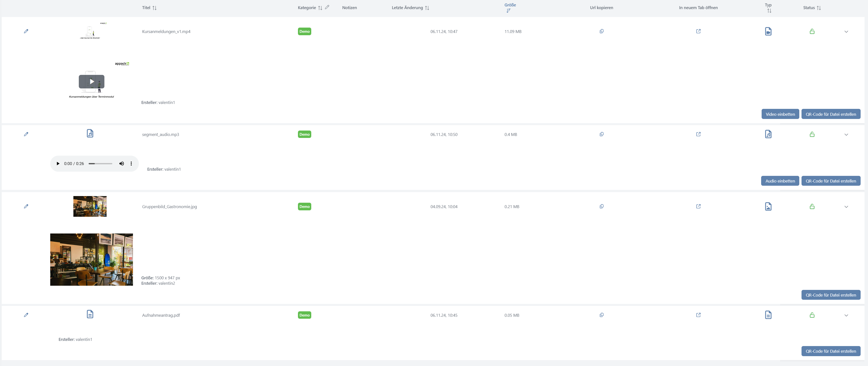Toggle lock status of Gruppenbild_Gastronomie.jpg
868x366 pixels.
pyautogui.click(x=812, y=206)
